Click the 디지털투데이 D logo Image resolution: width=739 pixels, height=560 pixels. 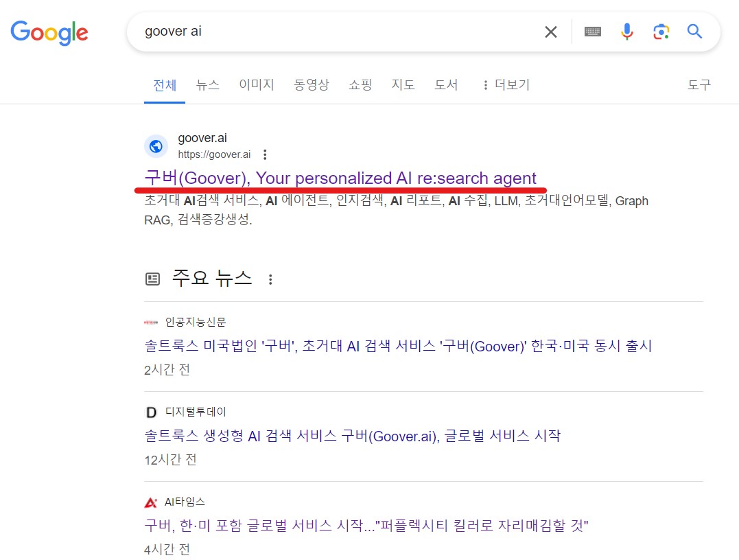pos(151,412)
